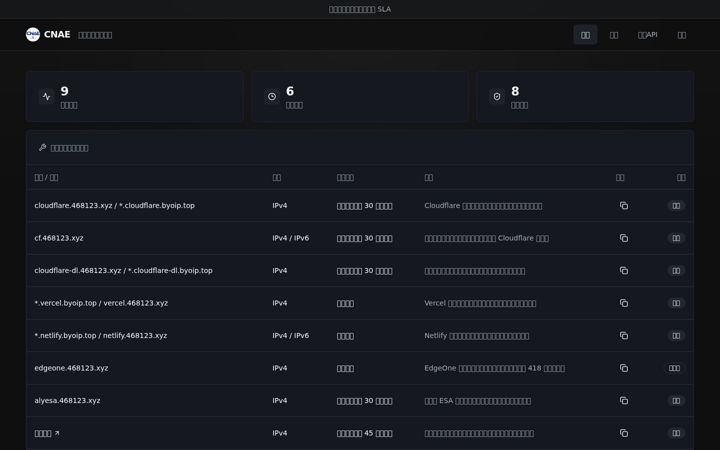The image size is (720, 450).
Task: Click the description mentioning "ESA"
Action: click(x=478, y=401)
